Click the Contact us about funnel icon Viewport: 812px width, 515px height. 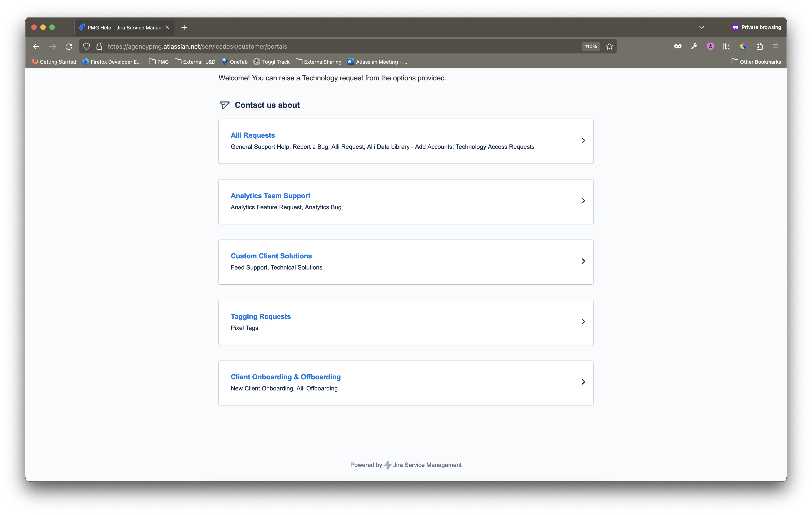point(224,105)
